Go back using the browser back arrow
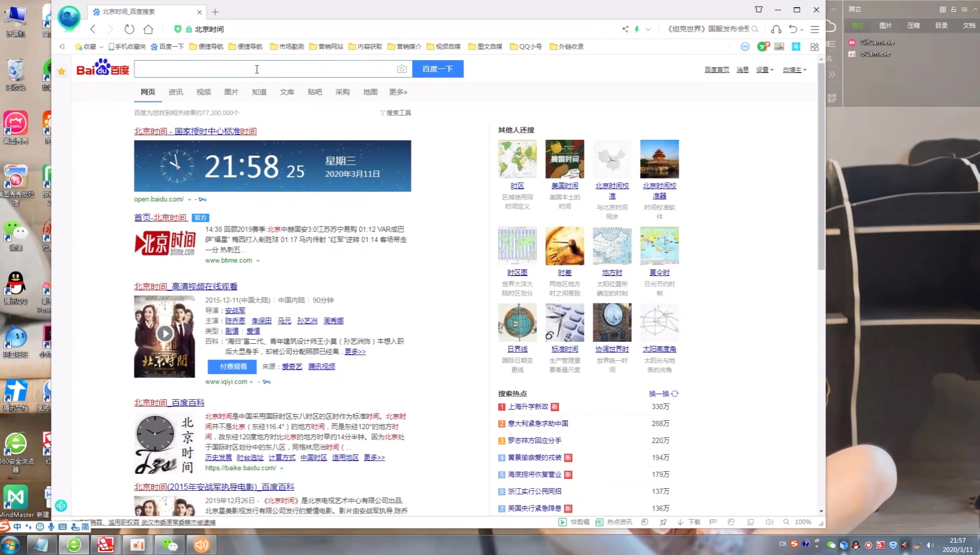 tap(93, 29)
